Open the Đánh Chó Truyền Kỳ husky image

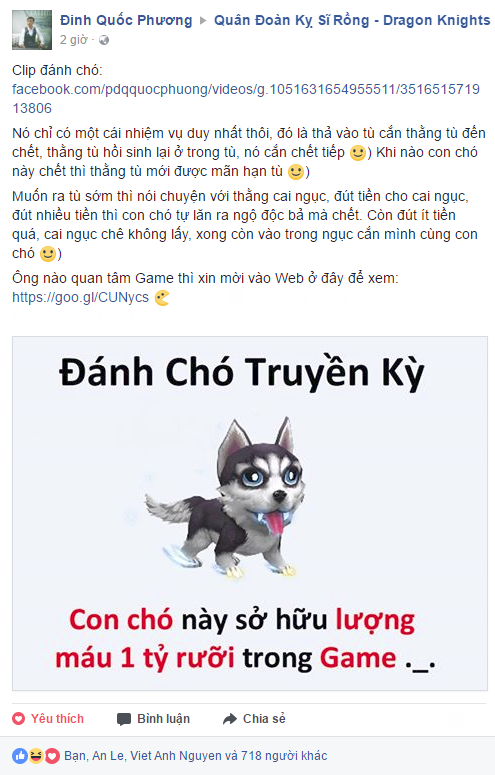coord(250,514)
